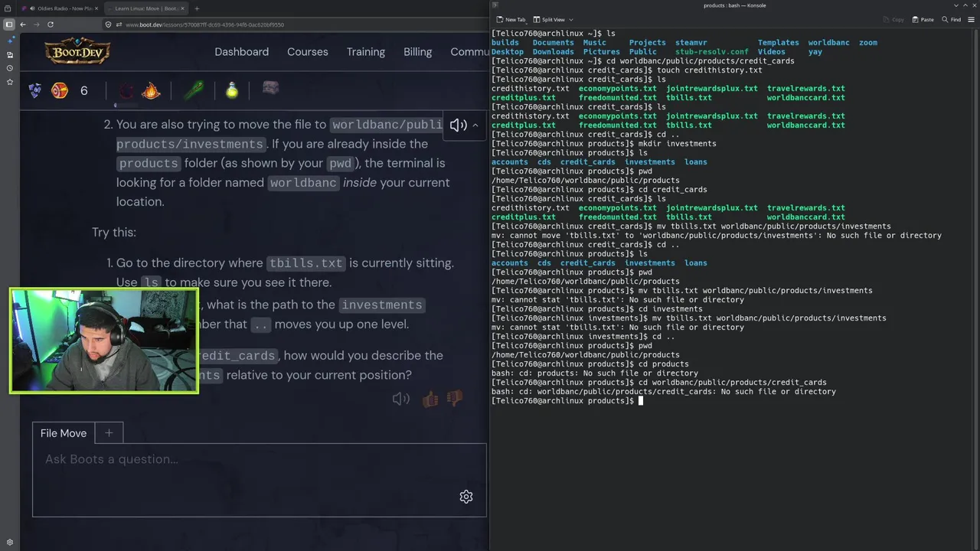The width and height of the screenshot is (980, 551).
Task: Click the 'Try this:' text in lesson
Action: 114,232
